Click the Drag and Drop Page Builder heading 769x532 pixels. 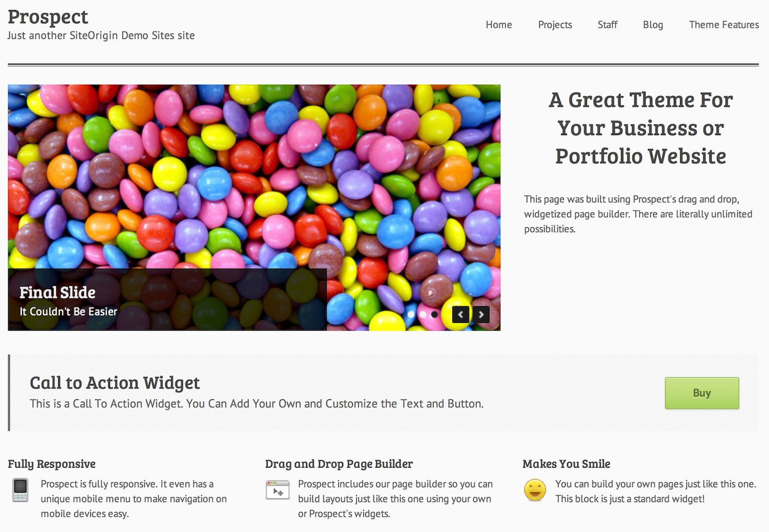[338, 464]
